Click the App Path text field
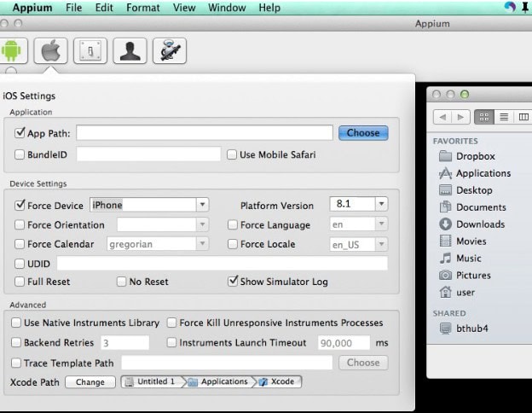 click(205, 132)
